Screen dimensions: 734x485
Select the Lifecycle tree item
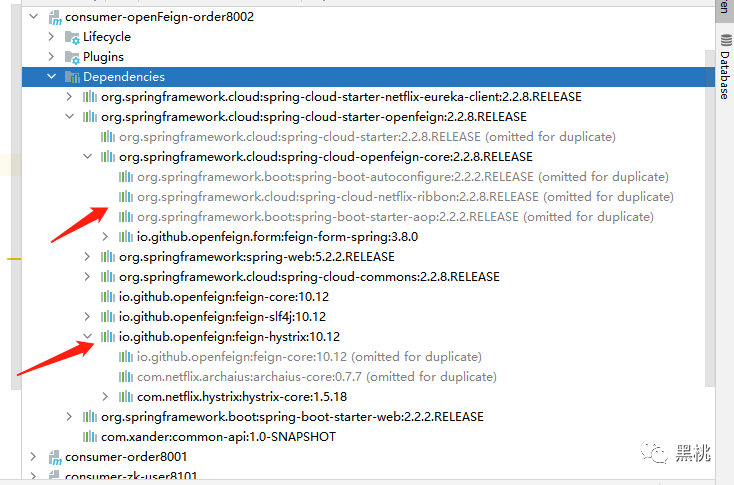(107, 37)
